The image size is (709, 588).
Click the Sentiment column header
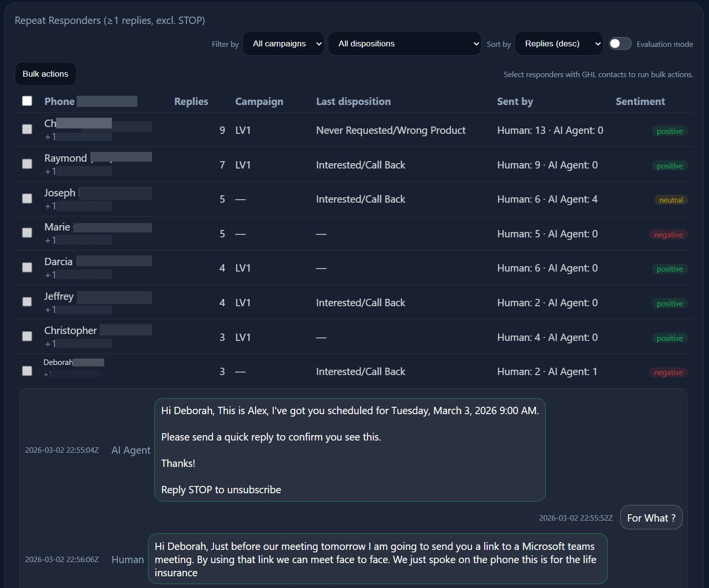(640, 101)
